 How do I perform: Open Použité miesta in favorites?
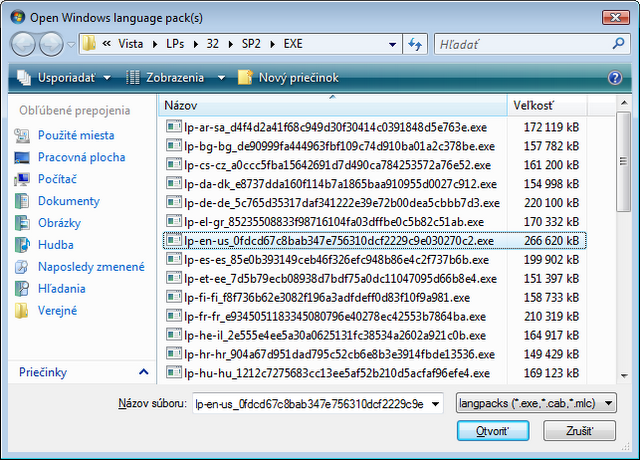click(76, 135)
